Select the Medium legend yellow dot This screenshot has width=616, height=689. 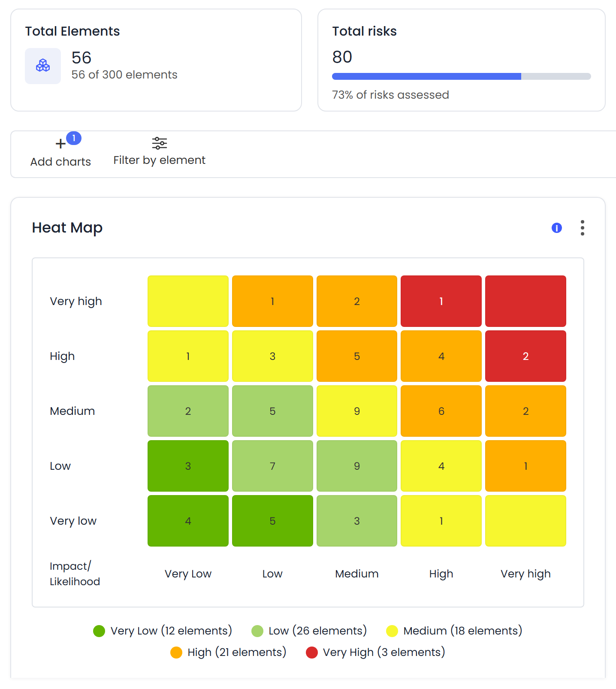(x=392, y=631)
